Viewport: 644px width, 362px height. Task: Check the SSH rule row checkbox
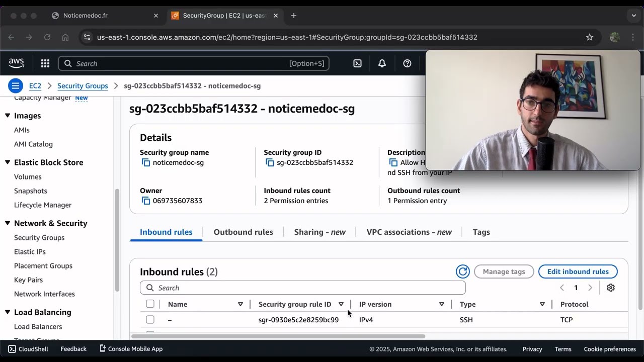(x=150, y=320)
